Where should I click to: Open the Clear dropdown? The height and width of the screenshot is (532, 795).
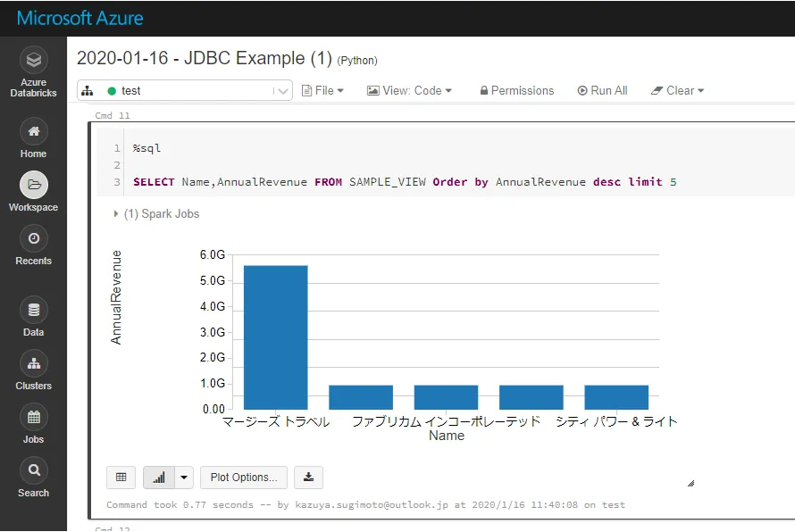(678, 90)
